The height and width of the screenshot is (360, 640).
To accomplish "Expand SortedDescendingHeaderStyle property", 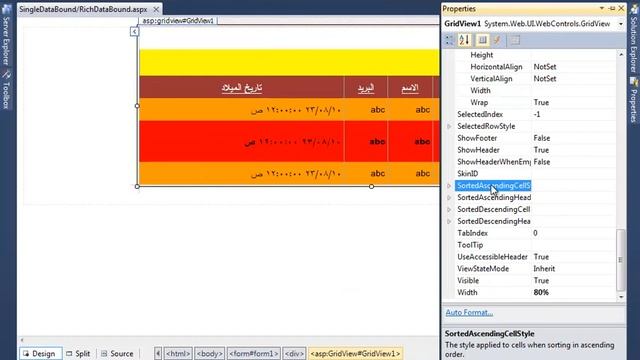I will [x=449, y=221].
